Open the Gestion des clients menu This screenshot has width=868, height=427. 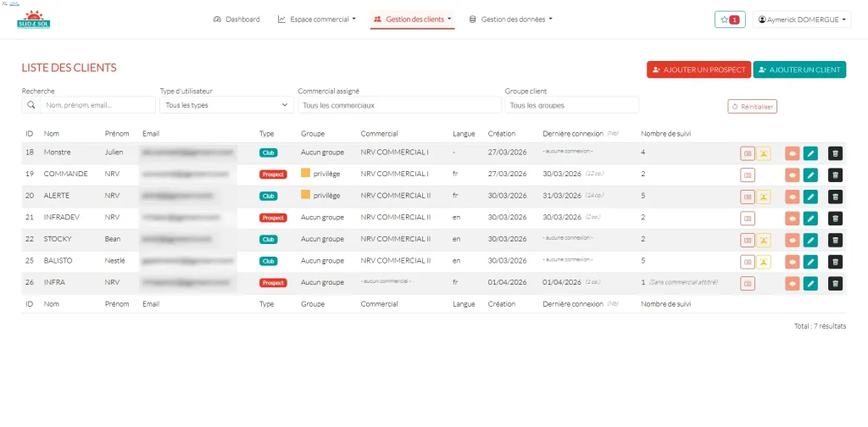tap(413, 19)
